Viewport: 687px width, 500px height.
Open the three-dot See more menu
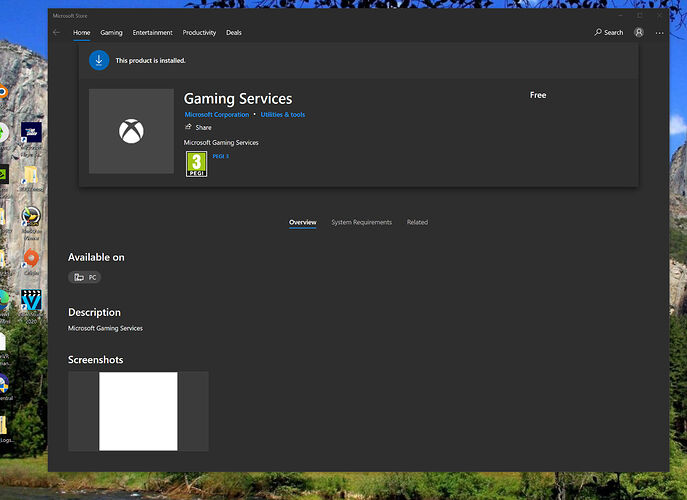point(657,33)
